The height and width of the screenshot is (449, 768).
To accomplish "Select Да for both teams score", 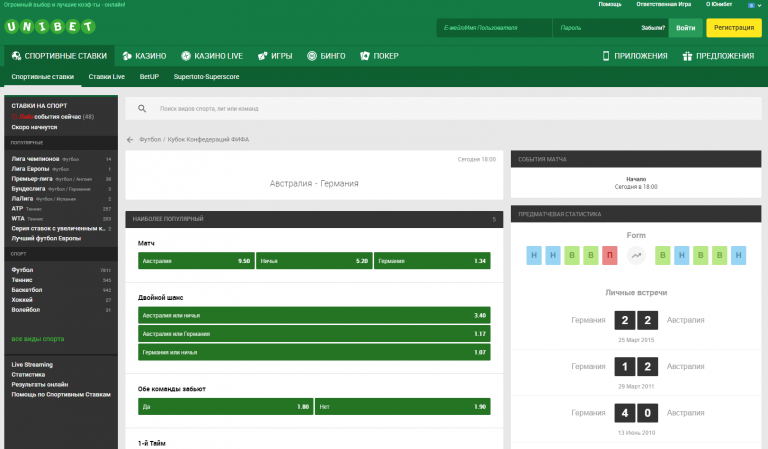I will [226, 406].
